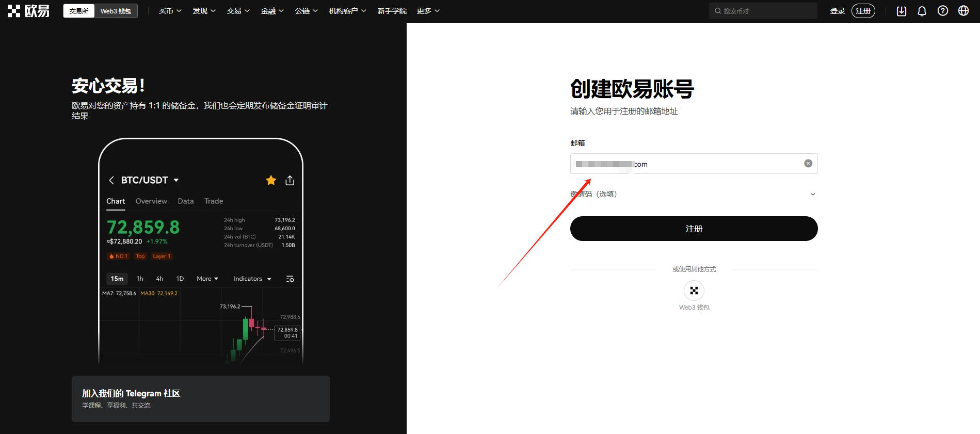980x434 pixels.
Task: Expand the 邀请码 (选填) section
Action: pyautogui.click(x=812, y=195)
